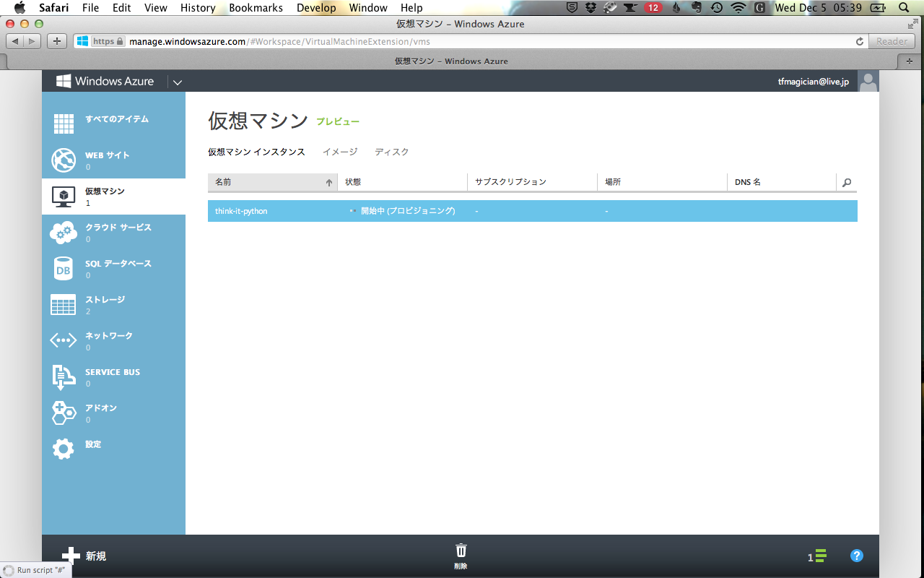Open the クラウド サービス gear-cloud icon
Image resolution: width=924 pixels, height=578 pixels.
64,233
